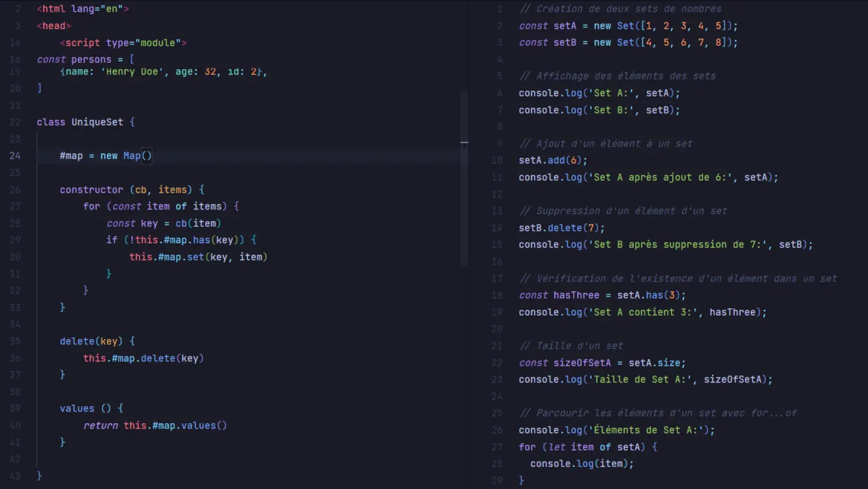Click the console.log('Set B:', setB) line

[x=600, y=110]
